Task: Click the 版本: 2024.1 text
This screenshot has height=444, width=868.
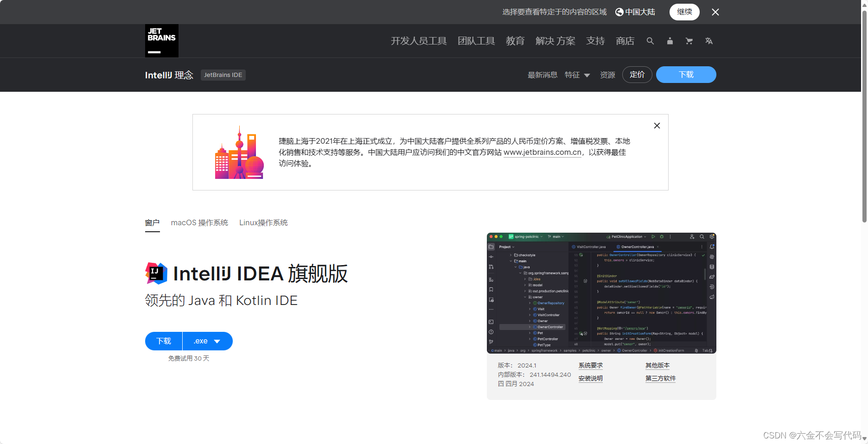Action: click(x=517, y=366)
